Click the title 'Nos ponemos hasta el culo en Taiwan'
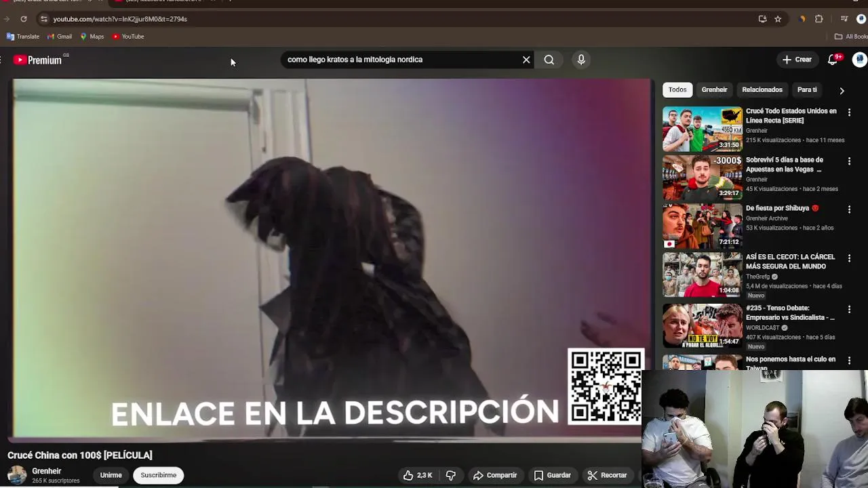The image size is (868, 488). click(791, 363)
